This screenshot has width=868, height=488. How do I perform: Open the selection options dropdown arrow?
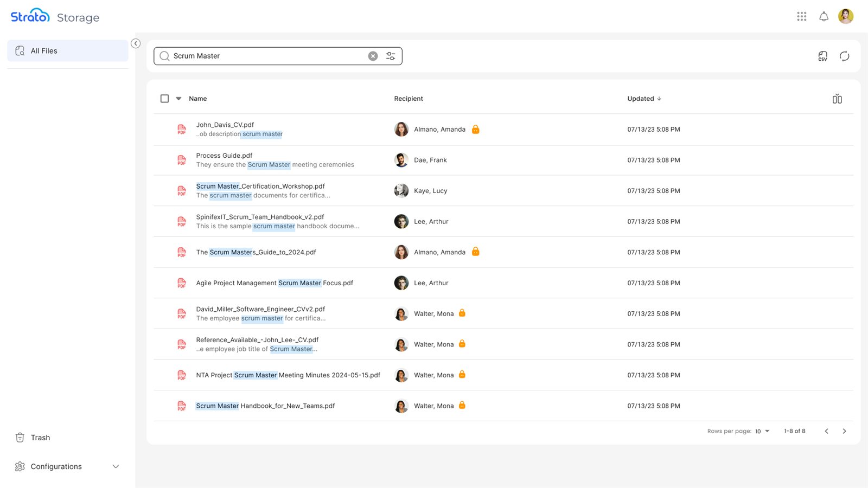[178, 99]
